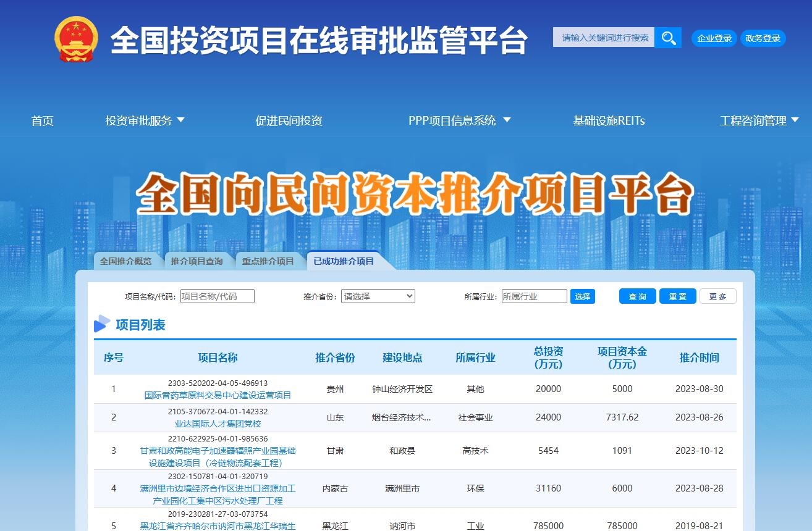Switch to the 全国推介概览 tab
The height and width of the screenshot is (531, 812).
[x=127, y=261]
